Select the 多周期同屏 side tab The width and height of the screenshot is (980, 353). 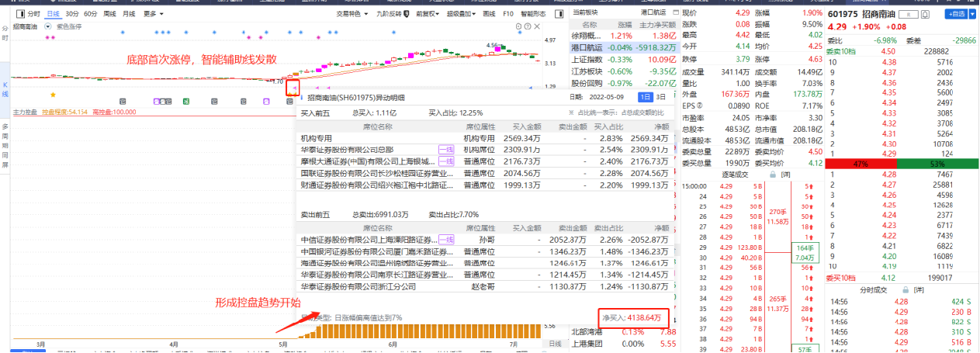[5, 144]
